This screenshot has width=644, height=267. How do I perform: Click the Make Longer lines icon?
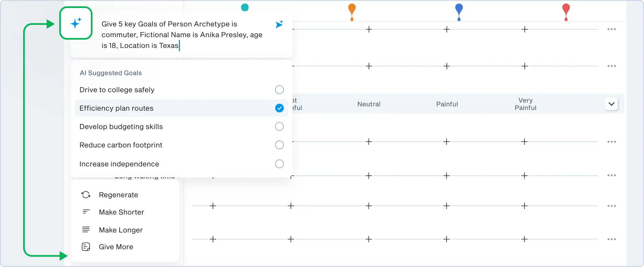coord(86,230)
